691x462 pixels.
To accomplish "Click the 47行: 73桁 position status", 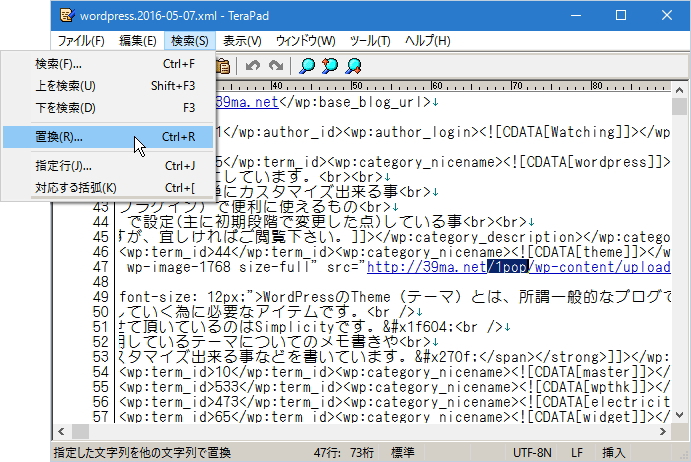I will point(344,453).
